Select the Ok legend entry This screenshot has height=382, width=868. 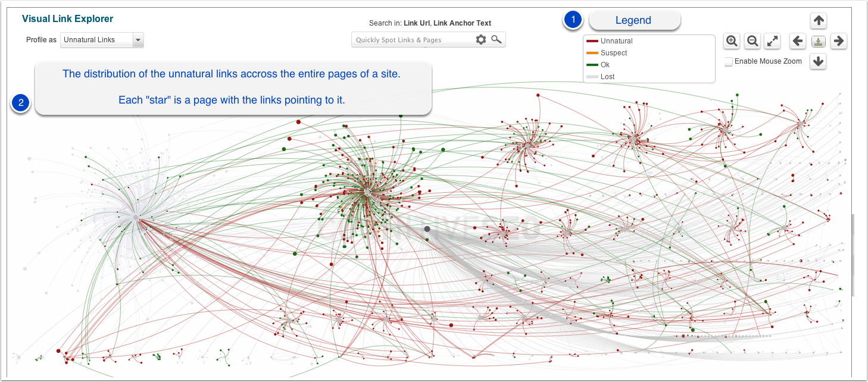click(x=598, y=65)
